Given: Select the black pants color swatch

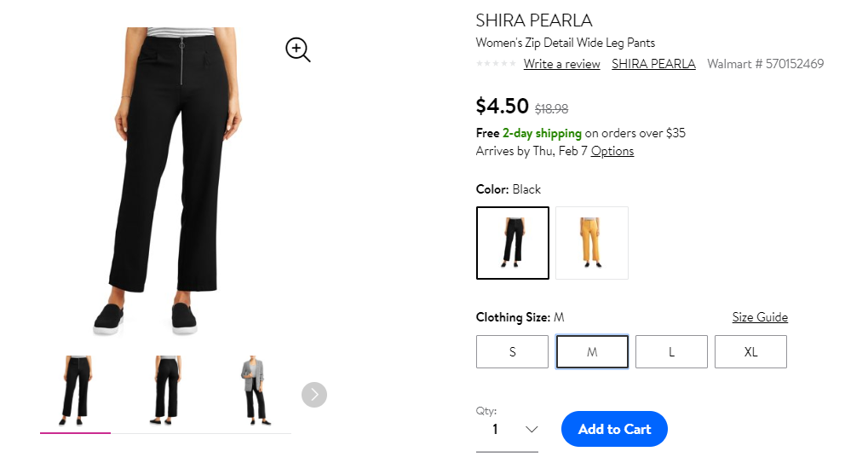Looking at the screenshot, I should pyautogui.click(x=513, y=242).
